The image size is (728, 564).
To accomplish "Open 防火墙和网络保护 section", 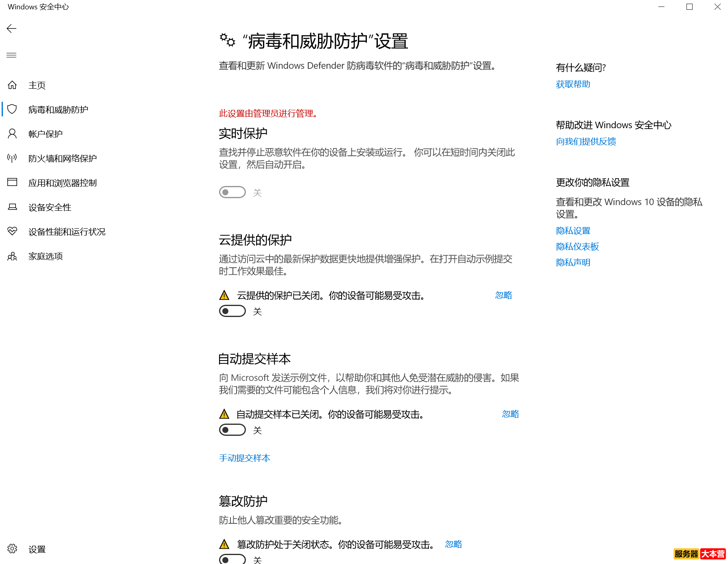I will click(x=63, y=158).
